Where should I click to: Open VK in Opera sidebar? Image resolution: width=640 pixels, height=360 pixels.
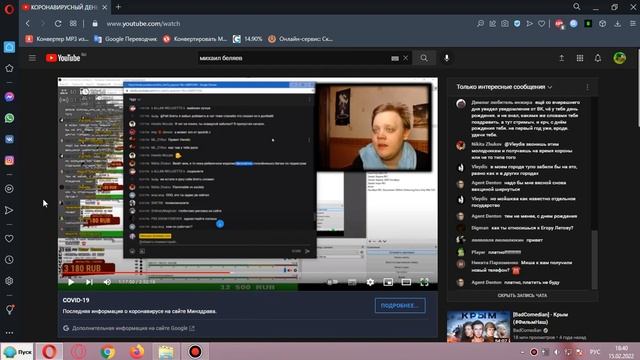9,139
